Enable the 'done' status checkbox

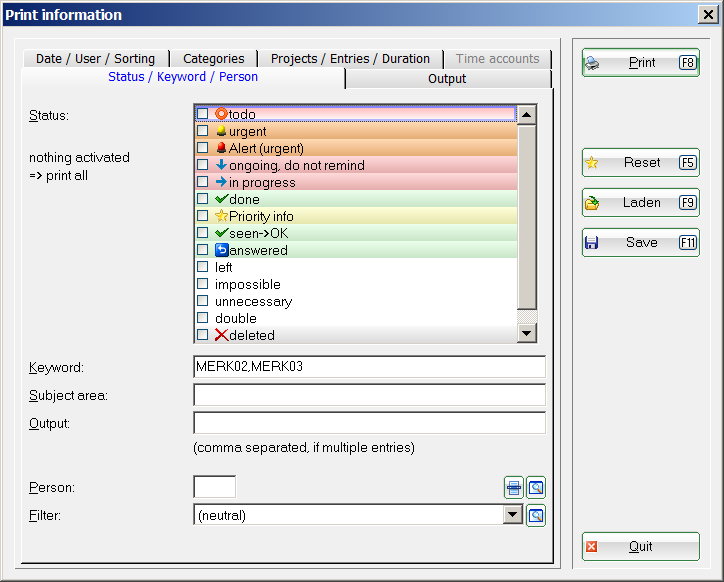point(203,199)
